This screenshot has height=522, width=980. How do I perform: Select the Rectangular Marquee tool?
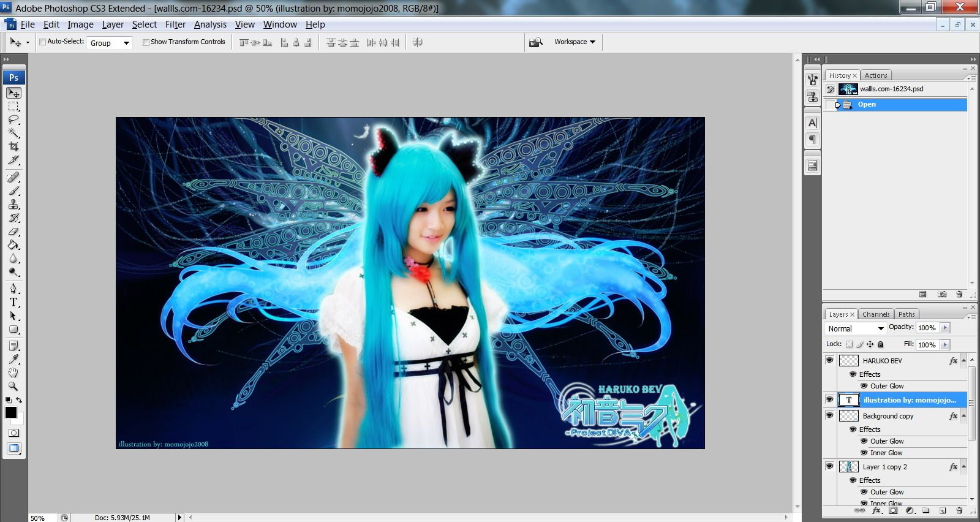point(13,107)
